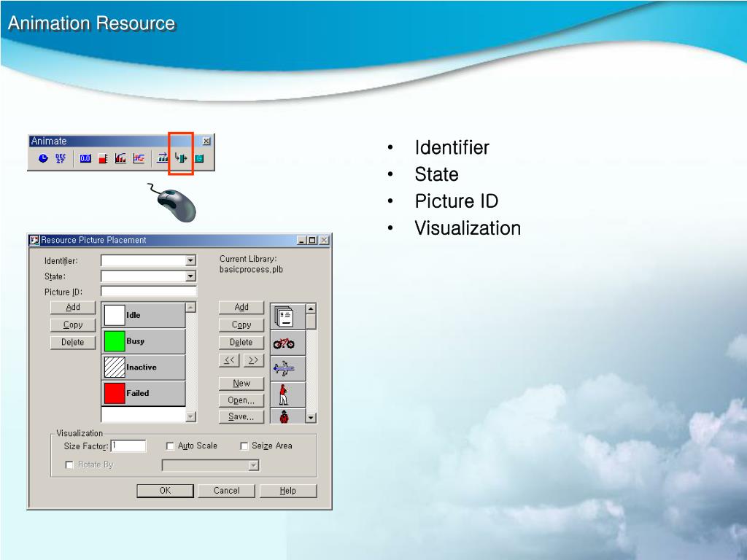Minimize the Resource Picture Placement window
747x560 pixels.
click(x=301, y=241)
